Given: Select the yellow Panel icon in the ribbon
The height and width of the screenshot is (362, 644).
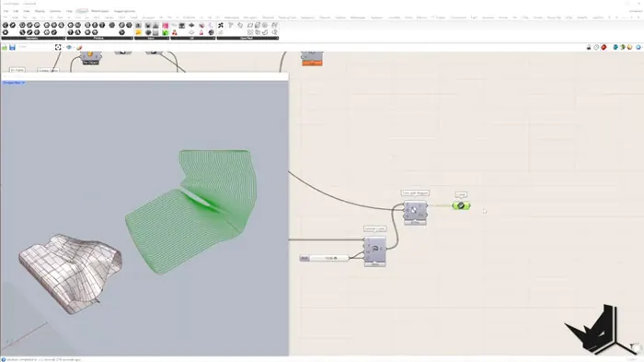Looking at the screenshot, I should pos(138,32).
